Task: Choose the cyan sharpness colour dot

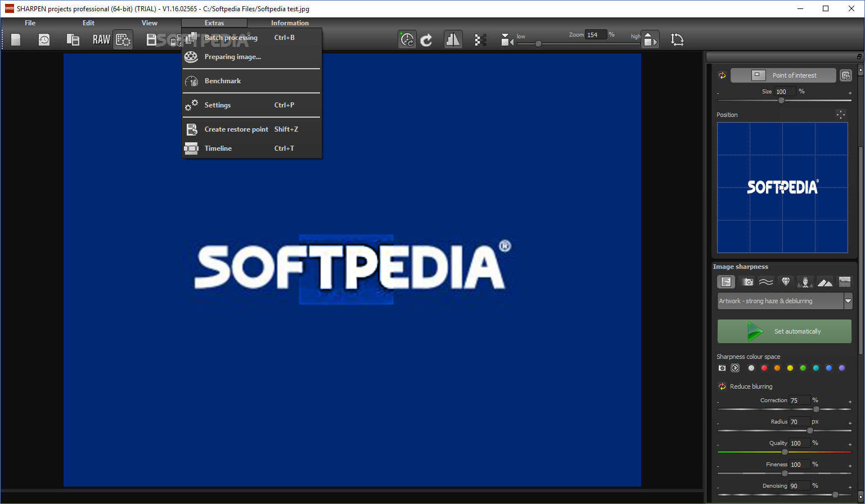Action: pos(816,368)
